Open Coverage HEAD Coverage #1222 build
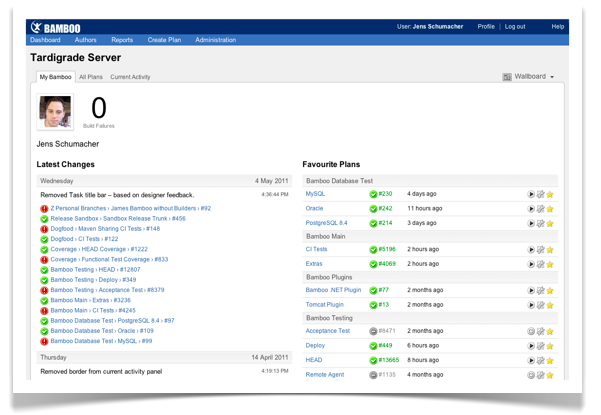The width and height of the screenshot is (601, 415). (x=99, y=249)
